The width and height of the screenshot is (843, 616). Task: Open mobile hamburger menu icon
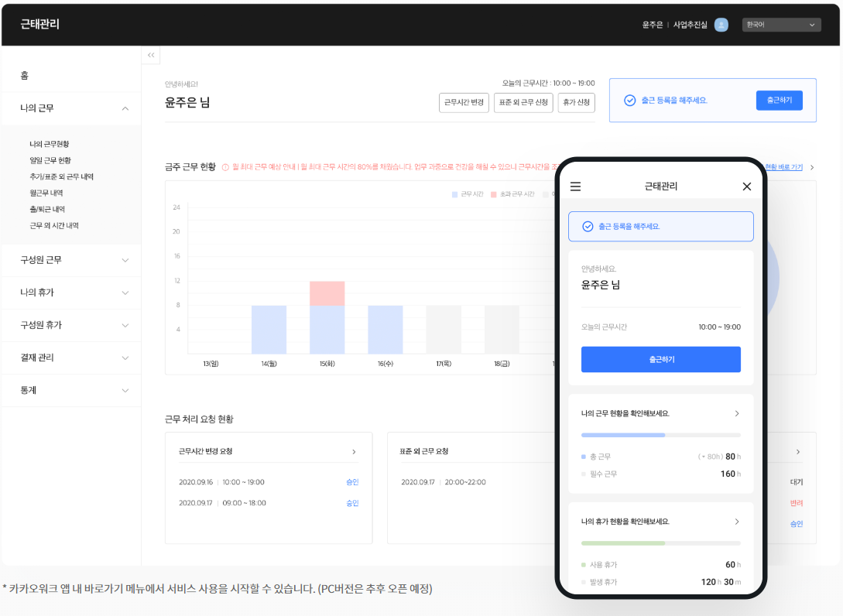[575, 187]
